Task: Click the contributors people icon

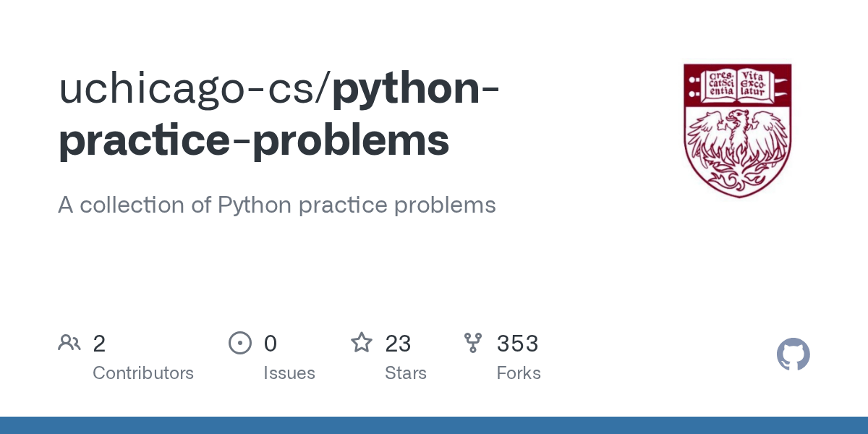Action: coord(69,343)
